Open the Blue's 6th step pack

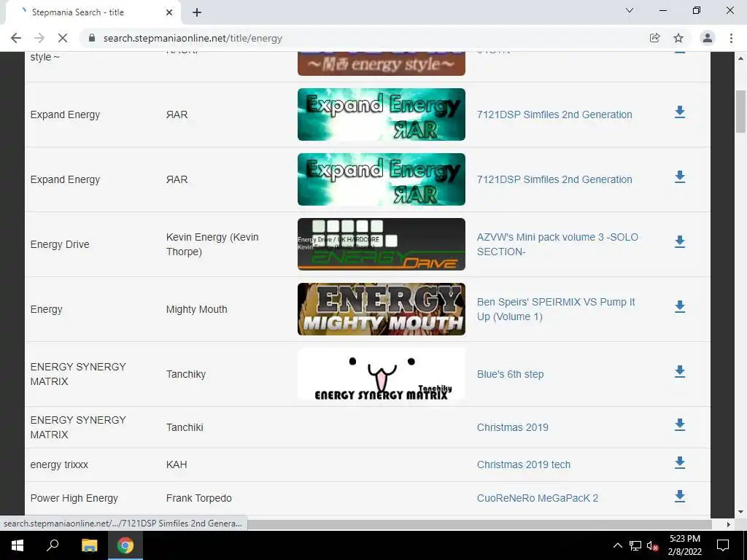click(x=510, y=374)
